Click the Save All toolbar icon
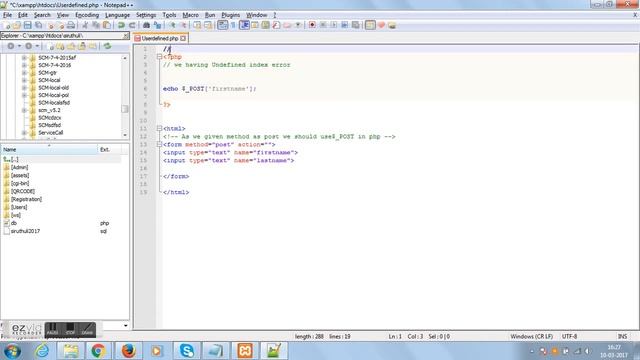Viewport: 640px width, 360px height. tap(38, 25)
